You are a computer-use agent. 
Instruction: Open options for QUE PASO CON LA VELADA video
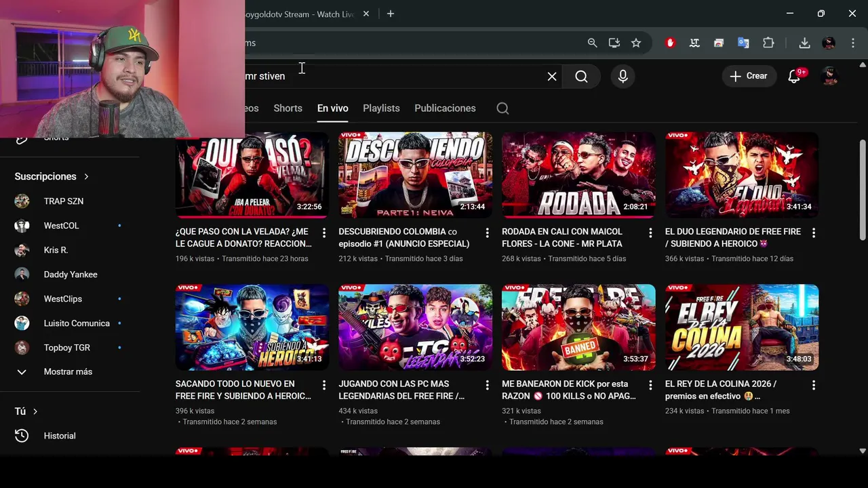[x=323, y=232]
